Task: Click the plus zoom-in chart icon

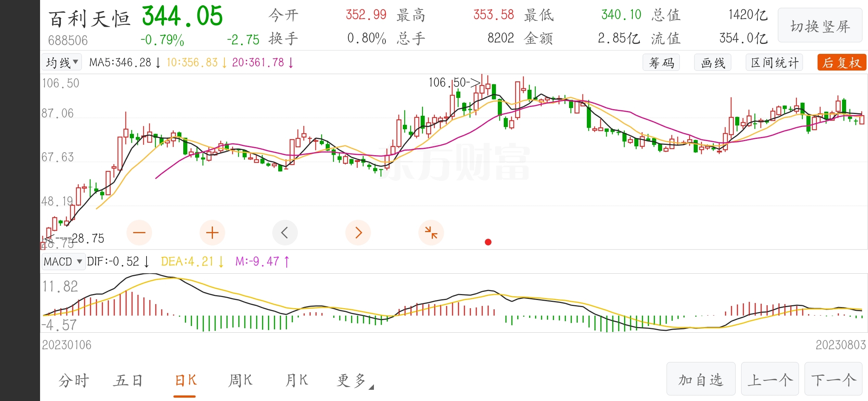Action: tap(212, 233)
